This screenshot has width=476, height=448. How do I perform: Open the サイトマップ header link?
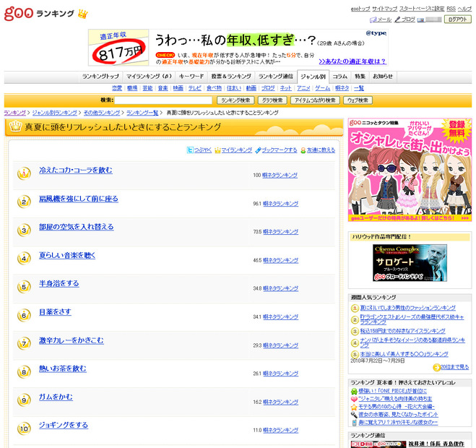click(x=384, y=9)
